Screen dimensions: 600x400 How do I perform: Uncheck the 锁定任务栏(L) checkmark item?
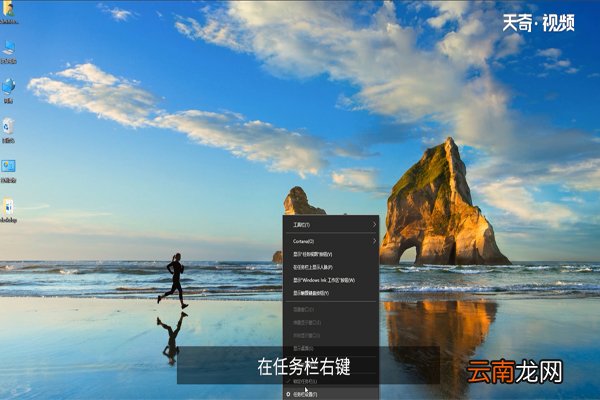331,381
